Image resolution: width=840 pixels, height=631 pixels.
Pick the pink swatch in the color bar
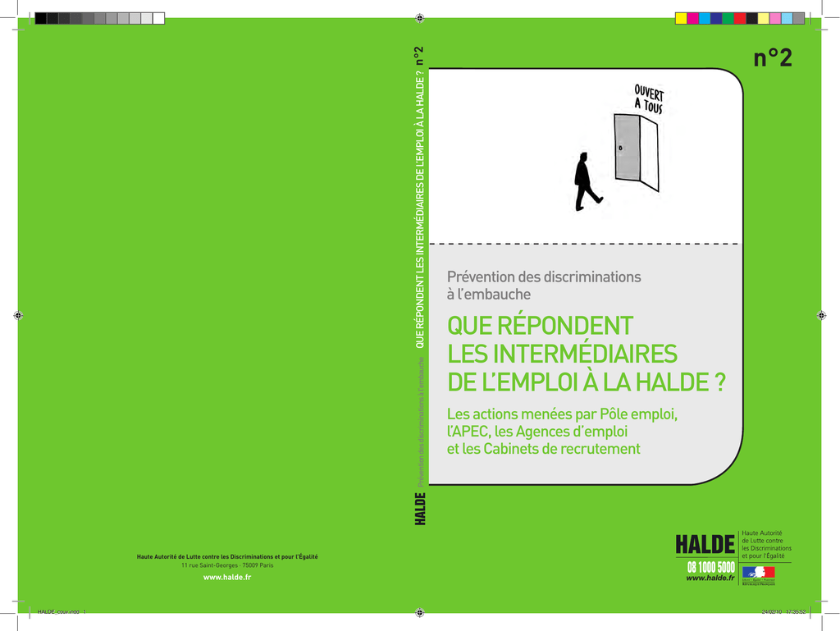[x=775, y=18]
